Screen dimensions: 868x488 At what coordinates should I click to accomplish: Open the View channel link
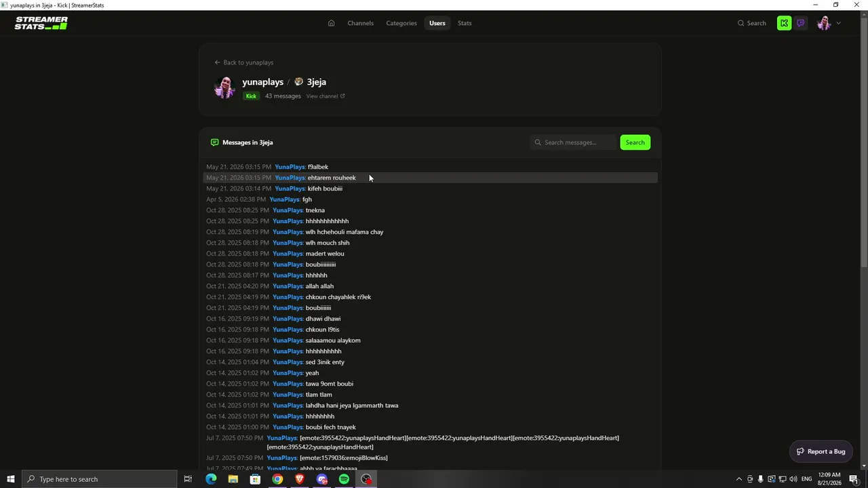click(x=325, y=96)
